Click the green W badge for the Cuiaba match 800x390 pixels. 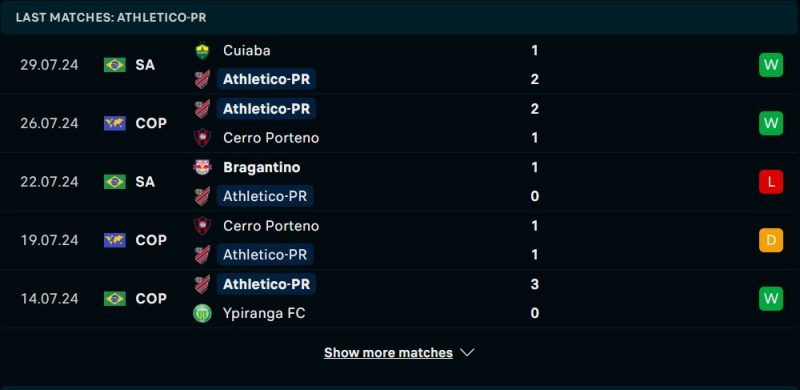pos(771,65)
